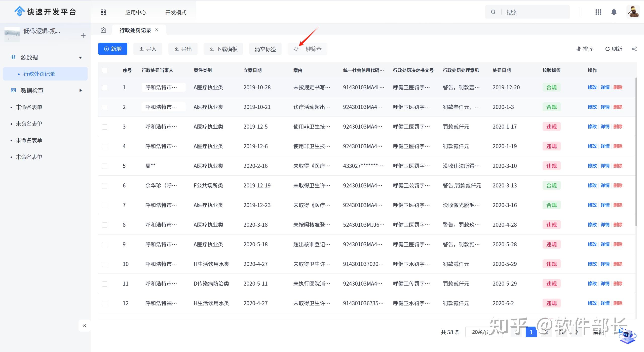Select the 行政处罚记录 tab
644x352 pixels.
(134, 30)
